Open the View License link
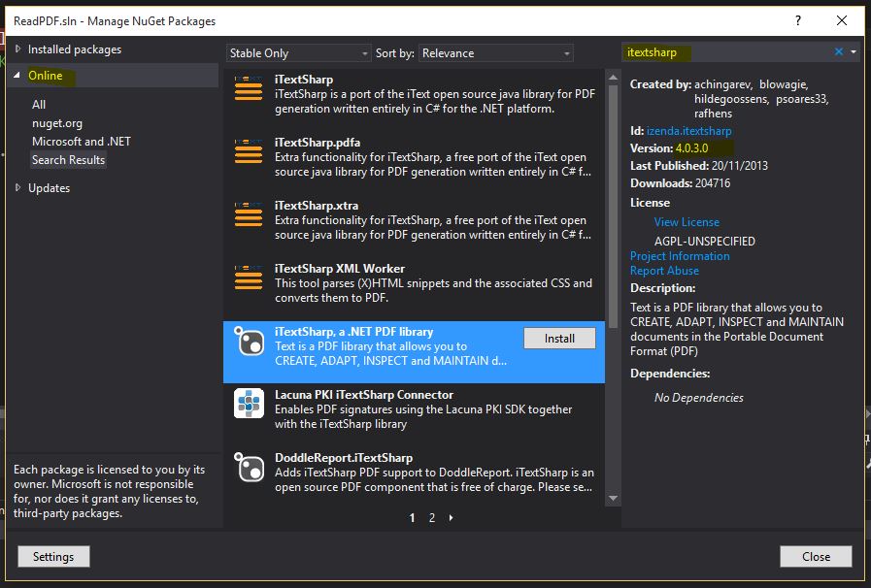 [687, 222]
